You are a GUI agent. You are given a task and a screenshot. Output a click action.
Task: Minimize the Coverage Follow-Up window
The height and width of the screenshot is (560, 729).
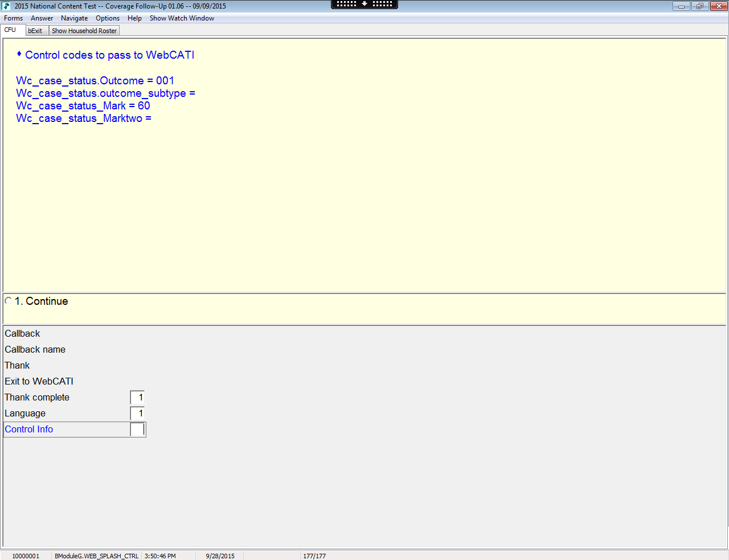pyautogui.click(x=681, y=6)
